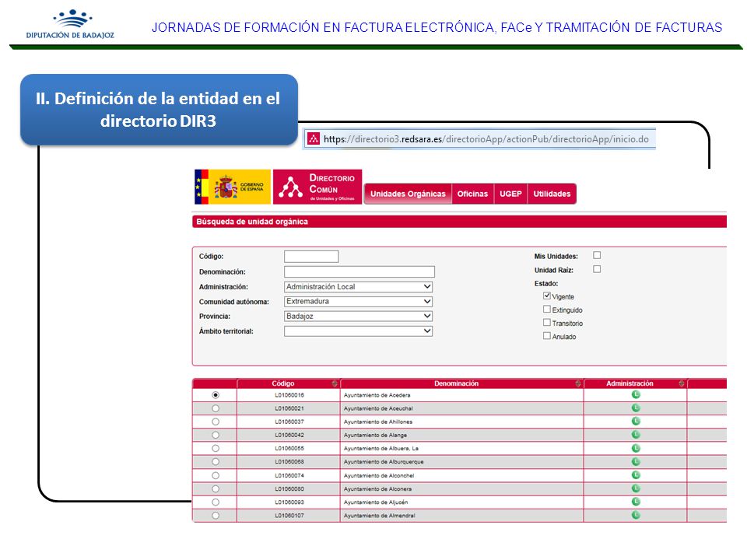
Task: Tick the Mis Unidades checkbox
Action: 597,255
